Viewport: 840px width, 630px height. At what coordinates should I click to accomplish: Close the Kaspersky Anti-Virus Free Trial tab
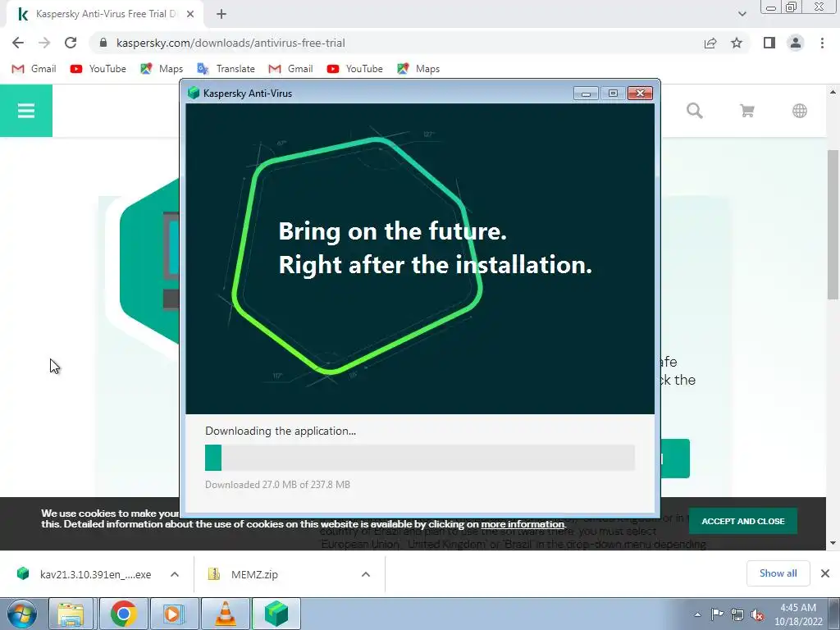pos(190,14)
